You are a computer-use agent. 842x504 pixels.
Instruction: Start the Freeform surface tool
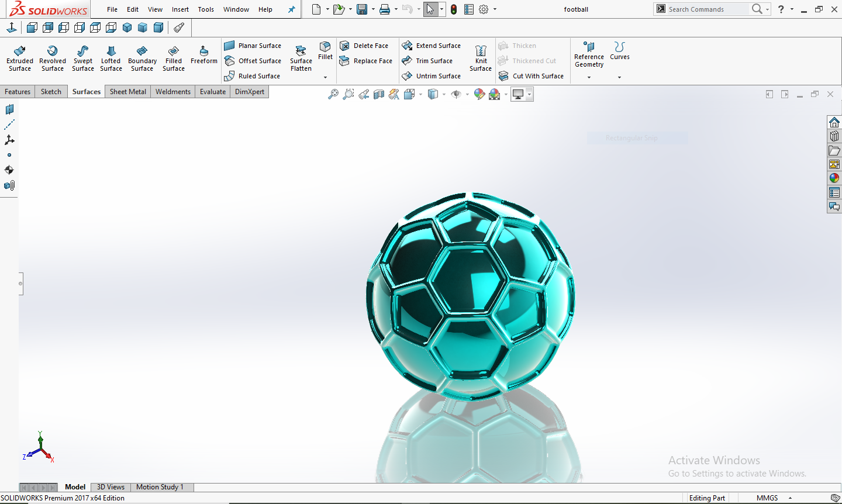tap(204, 54)
